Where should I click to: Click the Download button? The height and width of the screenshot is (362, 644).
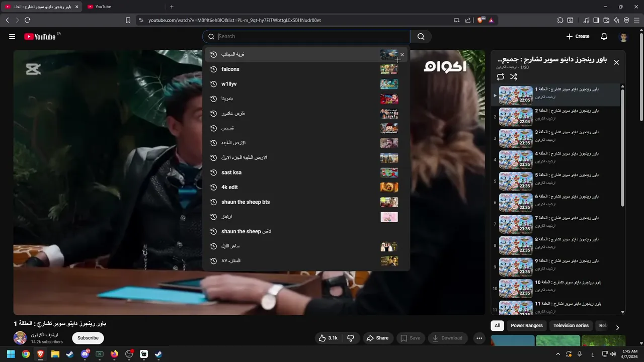point(447,338)
